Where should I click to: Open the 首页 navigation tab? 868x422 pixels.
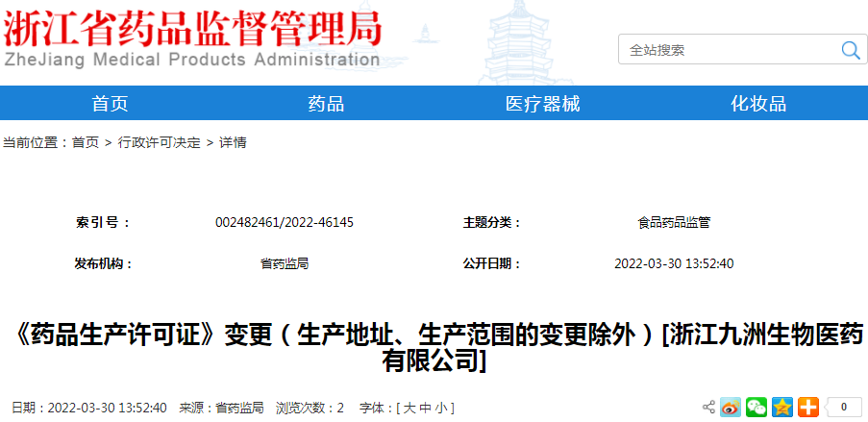tap(110, 104)
